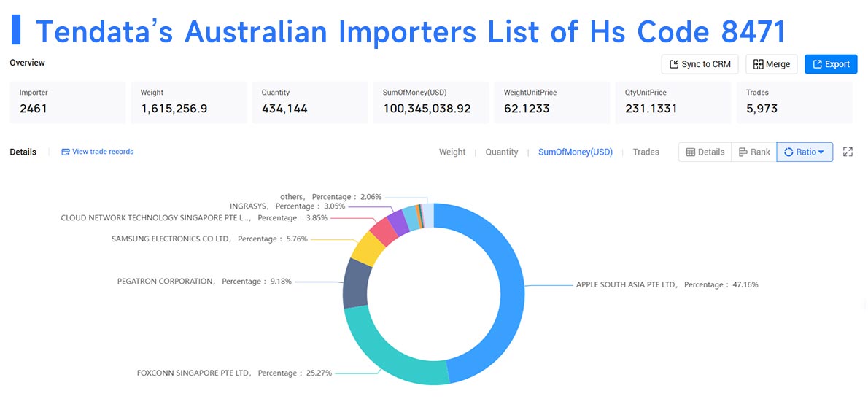This screenshot has width=868, height=399.
Task: Export the importers list
Action: pyautogui.click(x=831, y=64)
